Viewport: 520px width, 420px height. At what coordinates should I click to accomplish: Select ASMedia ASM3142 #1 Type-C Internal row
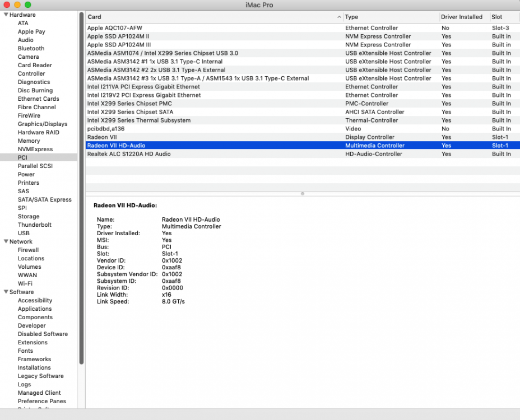coord(303,62)
